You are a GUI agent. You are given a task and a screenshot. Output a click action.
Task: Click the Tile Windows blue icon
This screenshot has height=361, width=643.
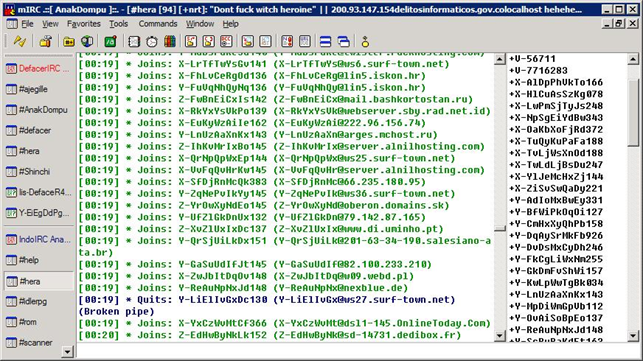(326, 41)
